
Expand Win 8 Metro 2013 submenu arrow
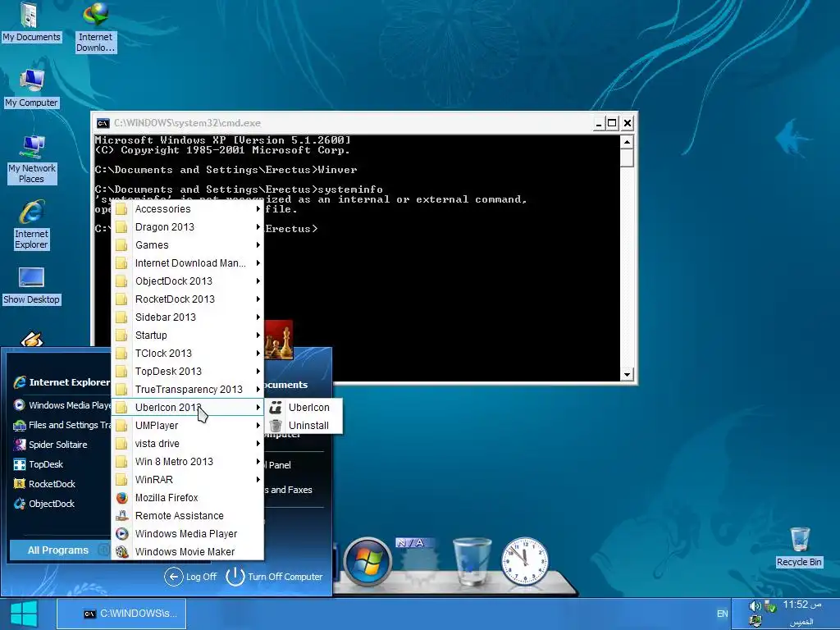(x=258, y=462)
